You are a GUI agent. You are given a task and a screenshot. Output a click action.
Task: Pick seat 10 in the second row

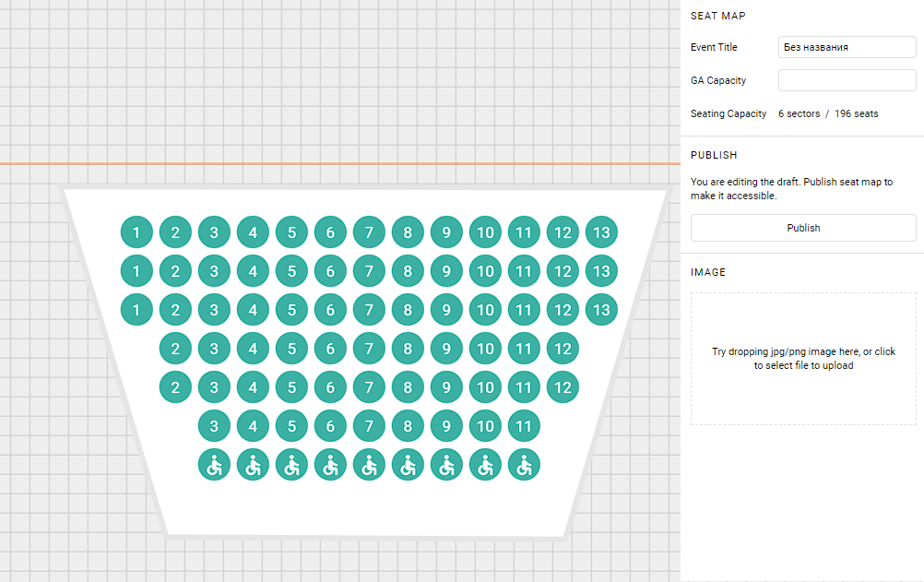point(485,271)
